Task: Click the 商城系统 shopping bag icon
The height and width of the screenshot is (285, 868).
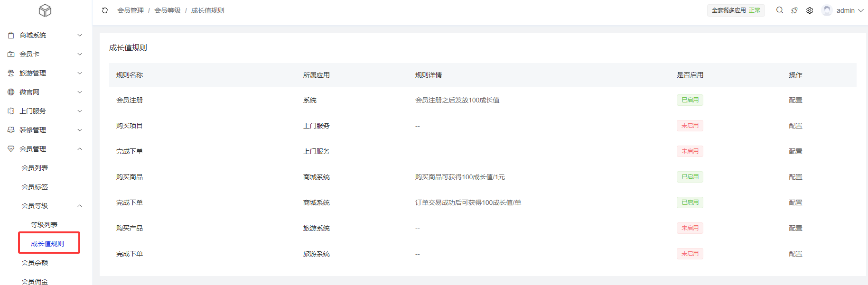Action: point(11,35)
